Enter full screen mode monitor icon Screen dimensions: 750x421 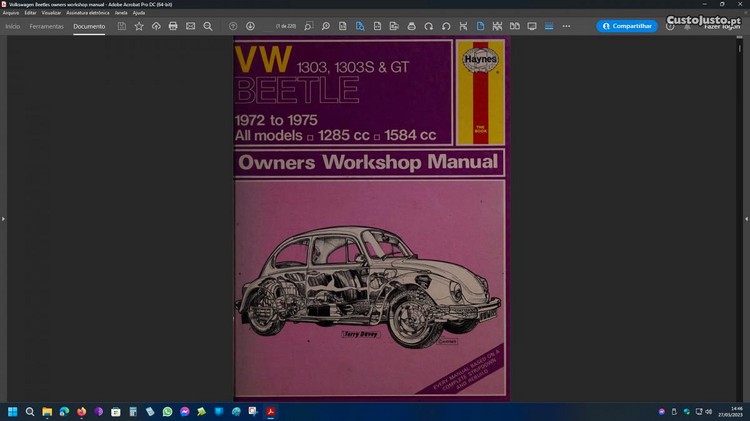pos(532,26)
